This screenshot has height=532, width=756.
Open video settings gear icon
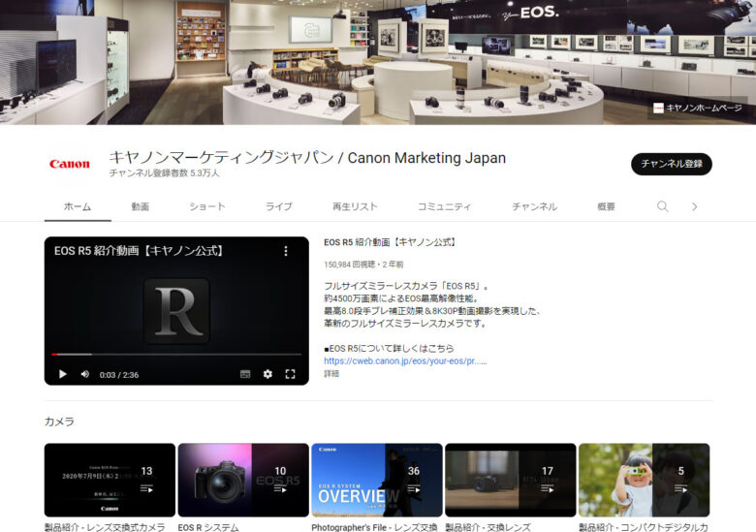tap(268, 374)
